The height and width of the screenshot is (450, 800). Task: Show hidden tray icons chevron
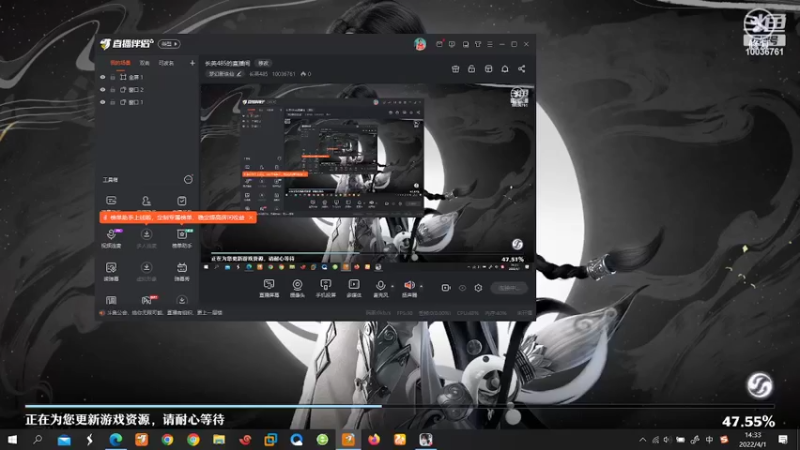click(642, 439)
